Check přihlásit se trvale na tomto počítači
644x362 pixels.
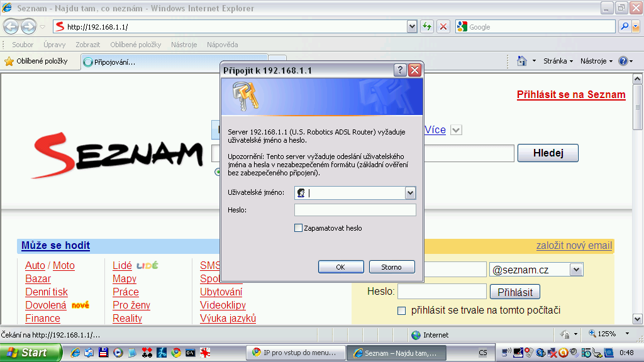pos(402,310)
